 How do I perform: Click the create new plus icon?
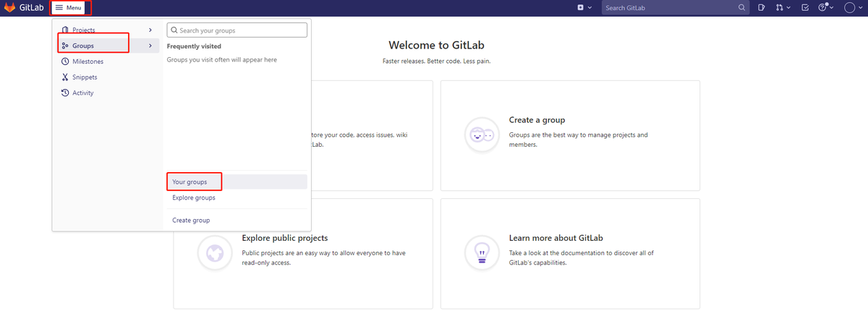[581, 8]
